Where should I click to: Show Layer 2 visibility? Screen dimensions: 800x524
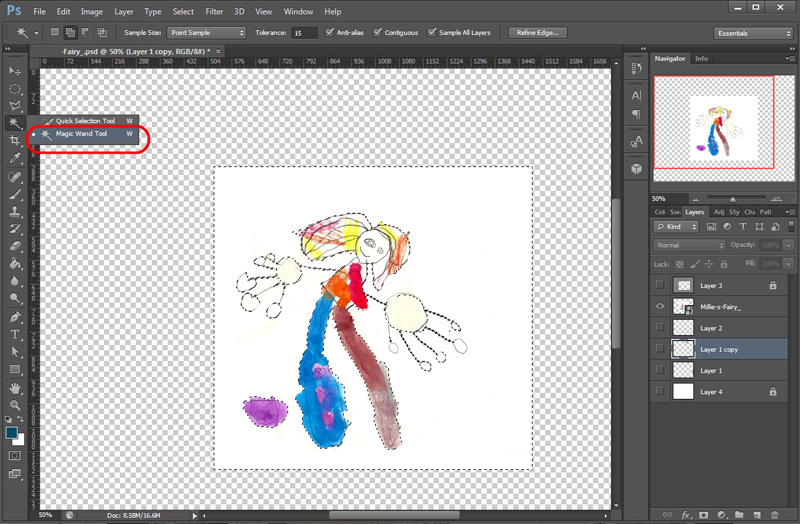(660, 328)
